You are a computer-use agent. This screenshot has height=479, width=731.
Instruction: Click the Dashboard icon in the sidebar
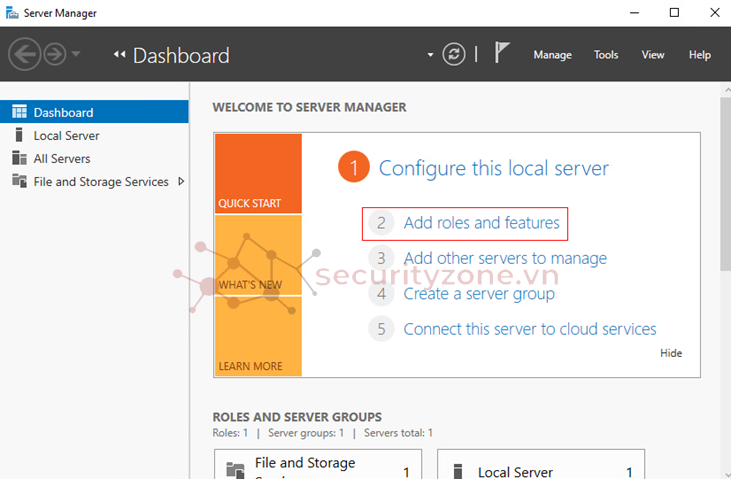[x=19, y=113]
